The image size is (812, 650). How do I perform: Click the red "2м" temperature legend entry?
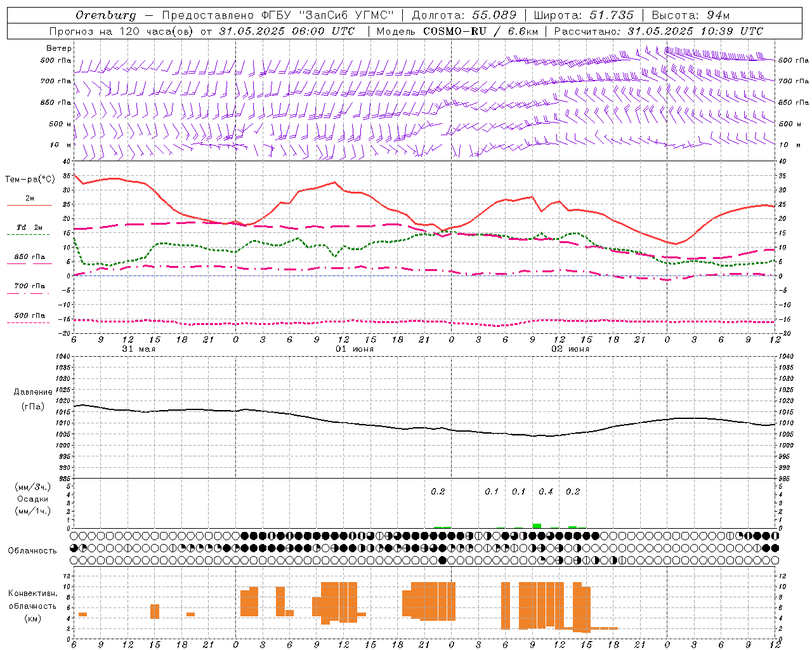30,199
